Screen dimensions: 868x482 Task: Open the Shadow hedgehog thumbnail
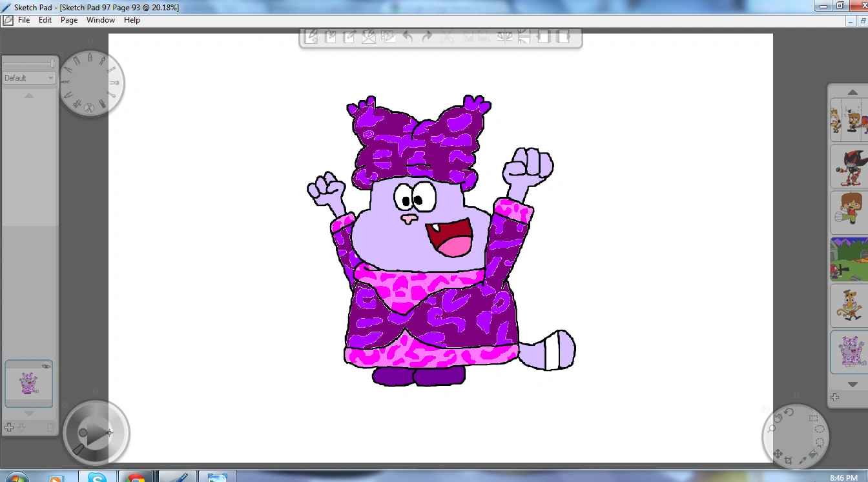click(x=848, y=166)
